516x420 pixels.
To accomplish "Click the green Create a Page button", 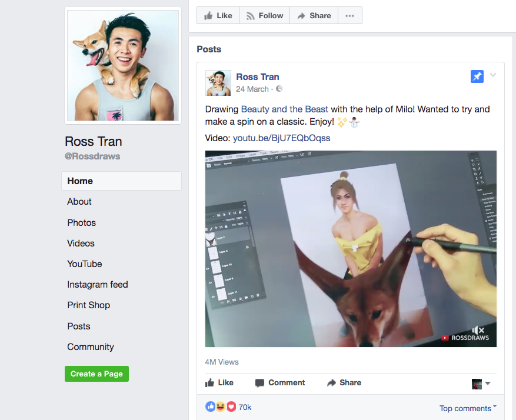I will click(96, 374).
